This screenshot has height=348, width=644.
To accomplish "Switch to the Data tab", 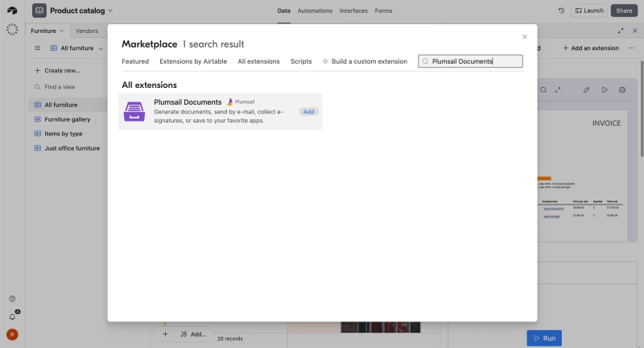I will pyautogui.click(x=283, y=10).
